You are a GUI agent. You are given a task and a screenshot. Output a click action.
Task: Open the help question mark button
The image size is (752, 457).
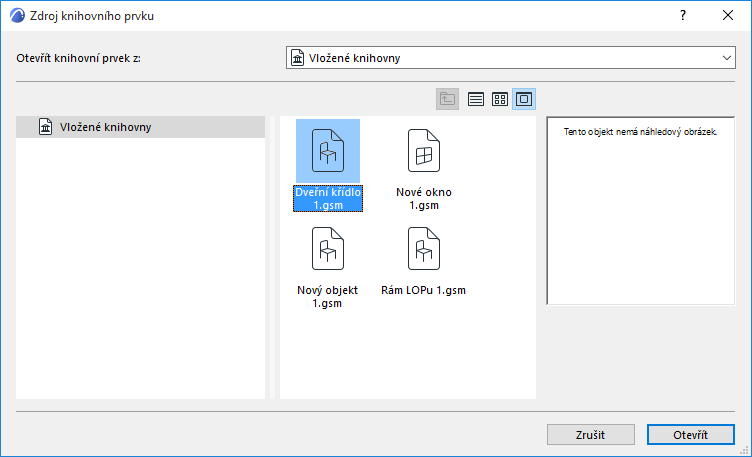pyautogui.click(x=683, y=15)
